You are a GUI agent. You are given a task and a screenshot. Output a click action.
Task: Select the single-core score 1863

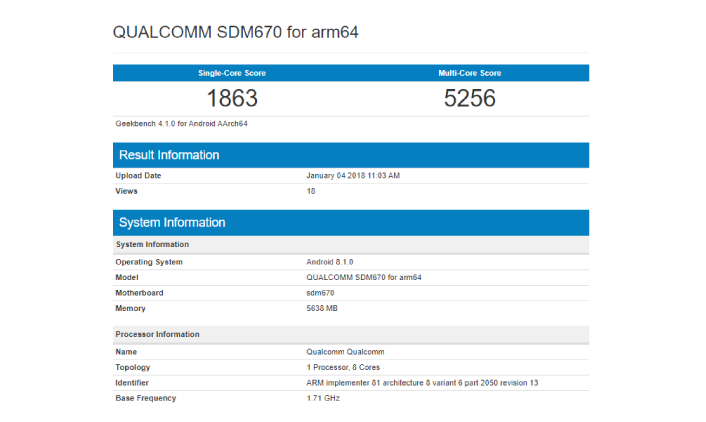click(x=232, y=98)
